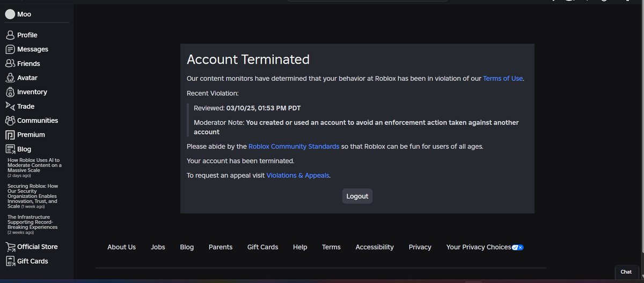
Task: Select the Moderator Note violation text
Action: point(356,127)
